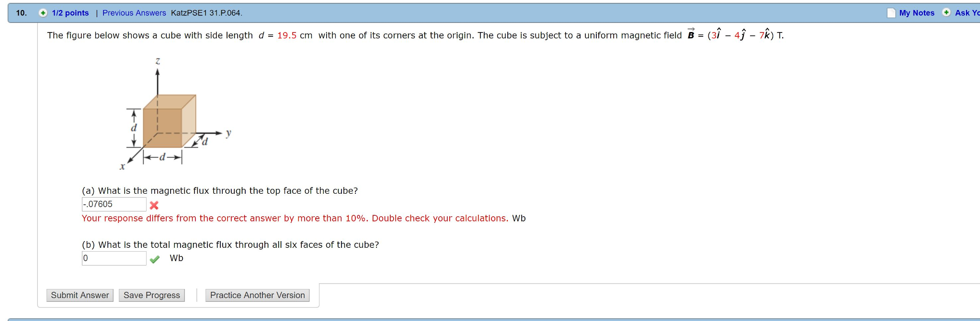Click the question number 10 label
Image resolution: width=980 pixels, height=321 pixels.
(x=21, y=12)
